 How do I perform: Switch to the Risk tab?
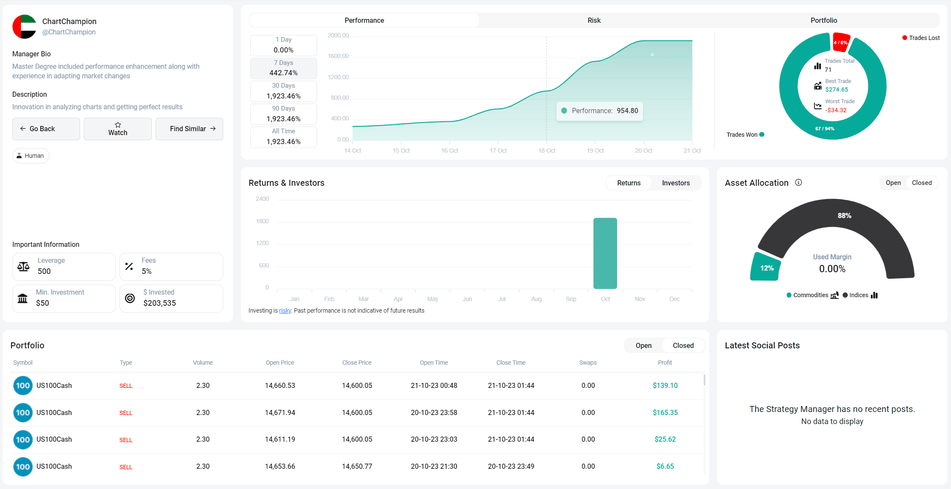[594, 20]
